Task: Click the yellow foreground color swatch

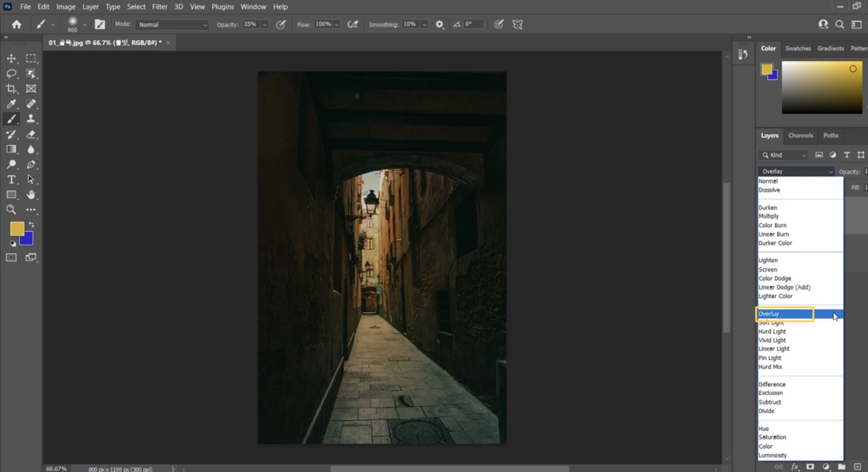Action: point(16,228)
